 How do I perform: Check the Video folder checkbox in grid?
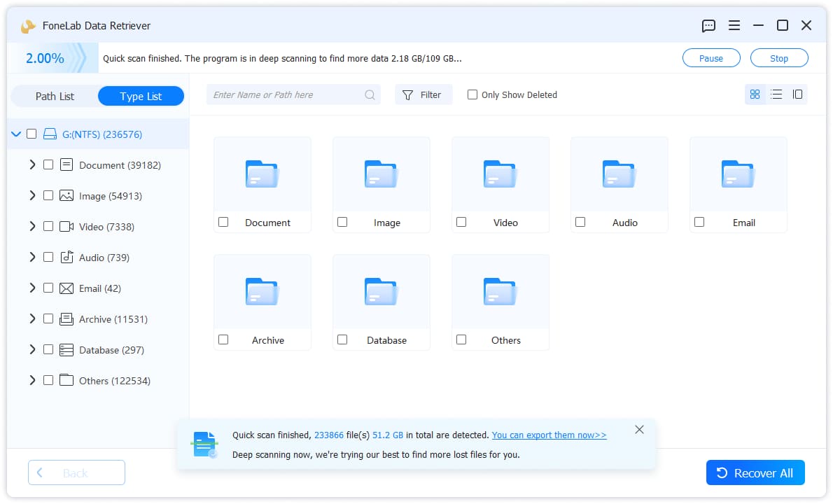[461, 222]
